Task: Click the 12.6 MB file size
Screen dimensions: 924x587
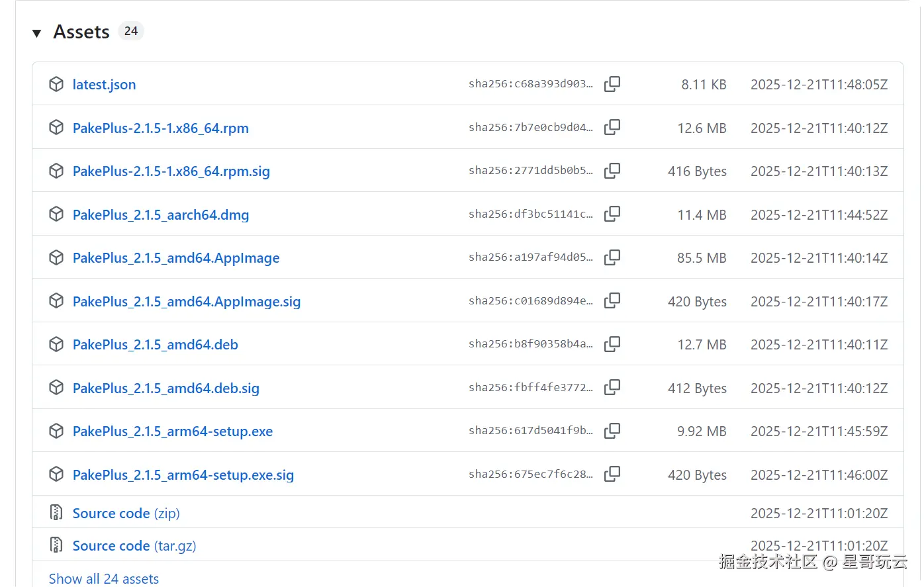Action: [x=702, y=128]
